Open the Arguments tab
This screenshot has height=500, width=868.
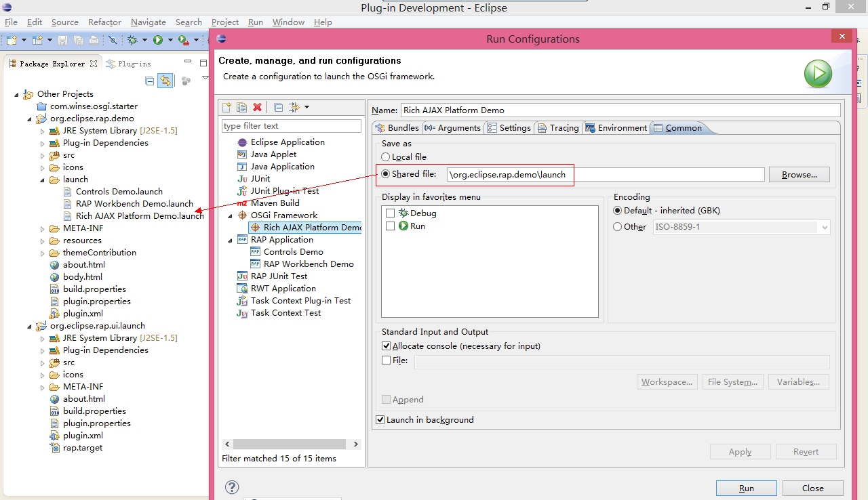(x=452, y=128)
